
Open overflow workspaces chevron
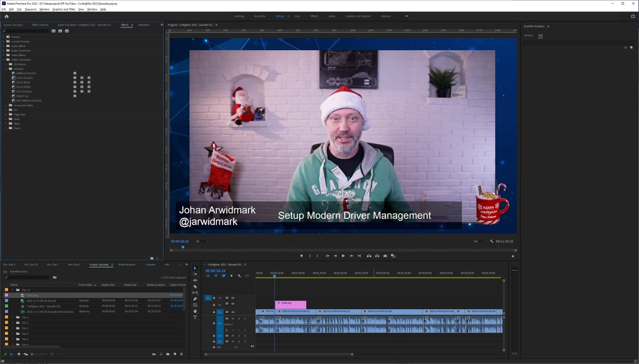click(406, 16)
